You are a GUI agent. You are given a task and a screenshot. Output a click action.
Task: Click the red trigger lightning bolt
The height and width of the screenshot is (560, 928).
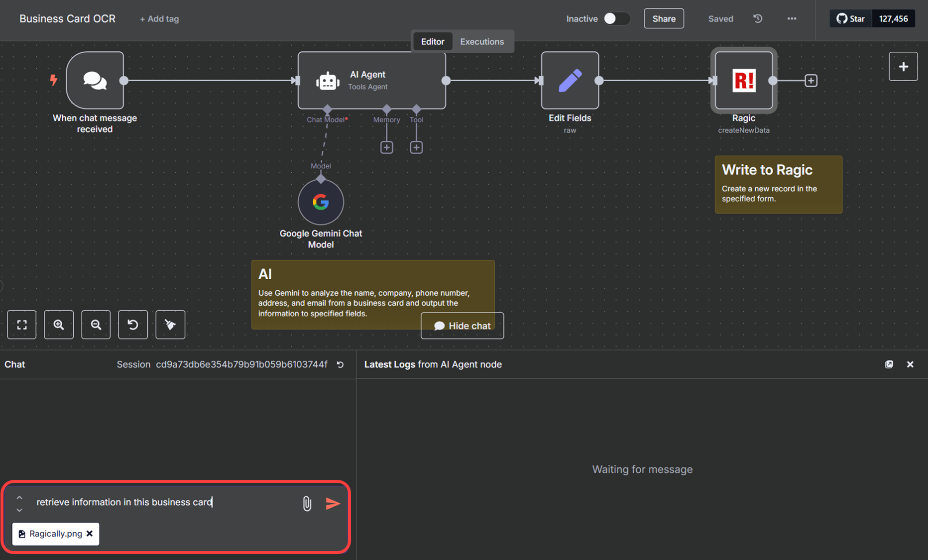pyautogui.click(x=54, y=80)
